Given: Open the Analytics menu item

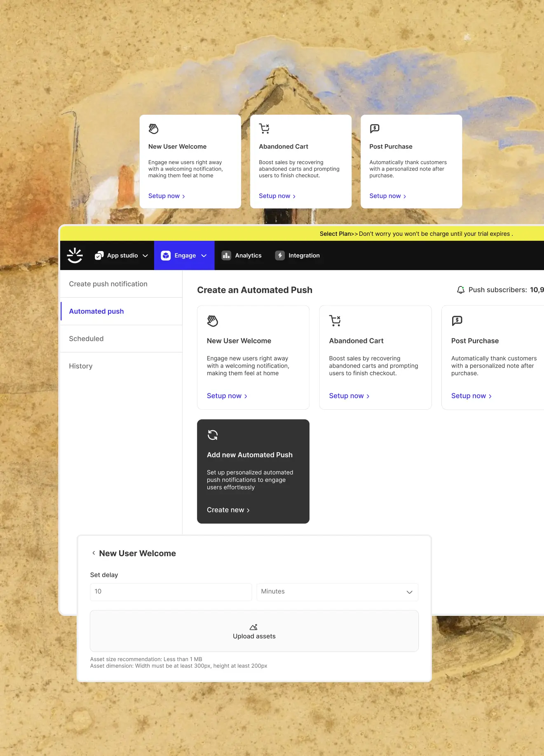Looking at the screenshot, I should [x=242, y=256].
